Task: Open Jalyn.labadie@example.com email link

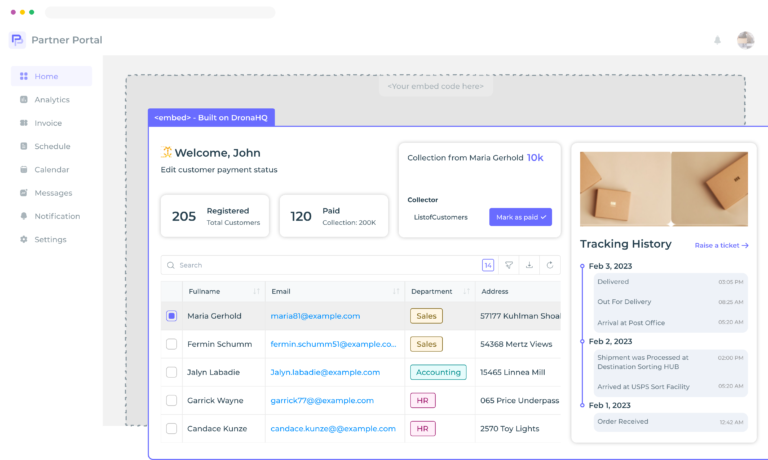Action: [x=325, y=372]
